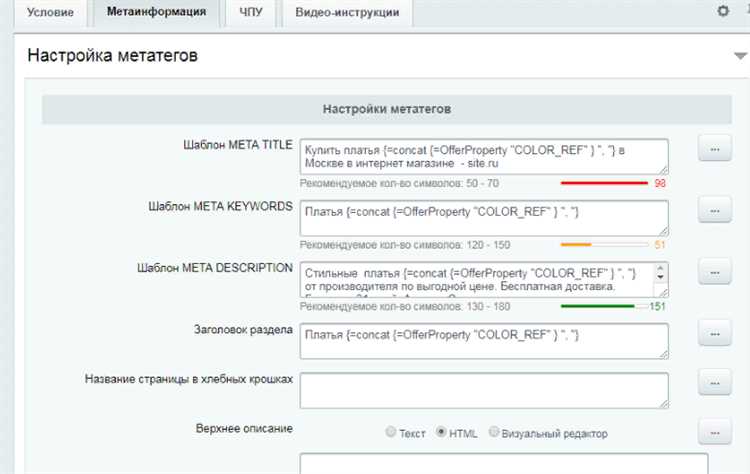
Task: Collapse the Настройка метатегов section arrow
Action: 740,56
